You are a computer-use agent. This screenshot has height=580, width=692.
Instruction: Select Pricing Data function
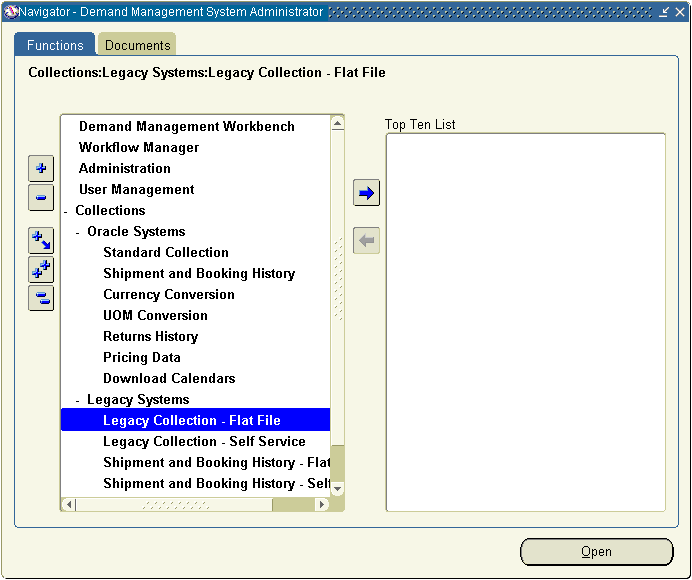(142, 358)
